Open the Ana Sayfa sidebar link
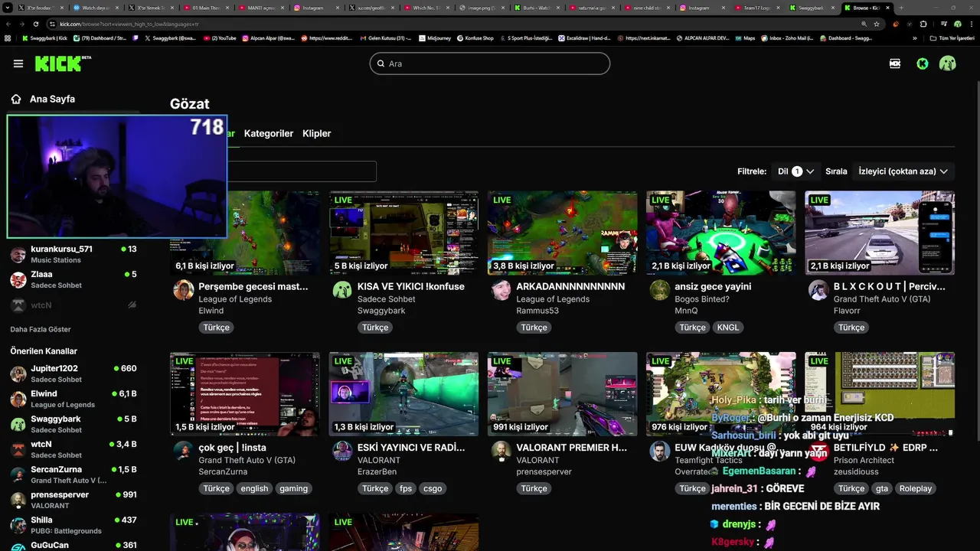 (52, 99)
